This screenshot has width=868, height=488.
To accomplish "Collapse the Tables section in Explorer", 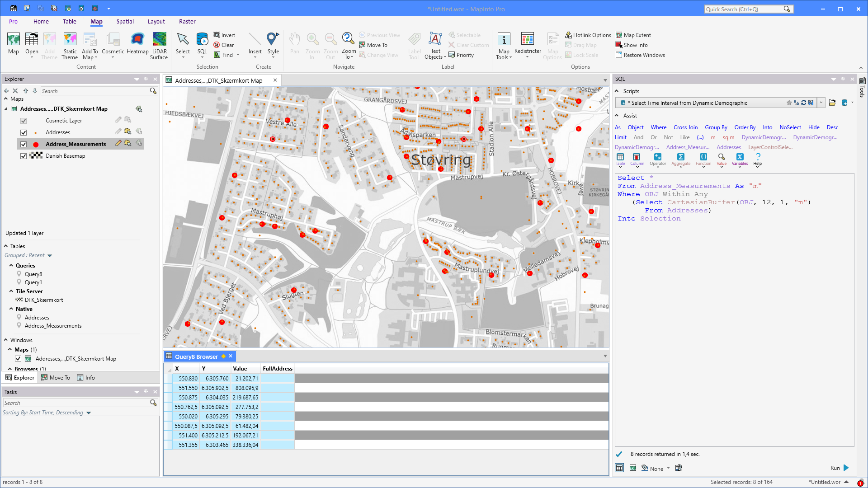I will point(6,246).
